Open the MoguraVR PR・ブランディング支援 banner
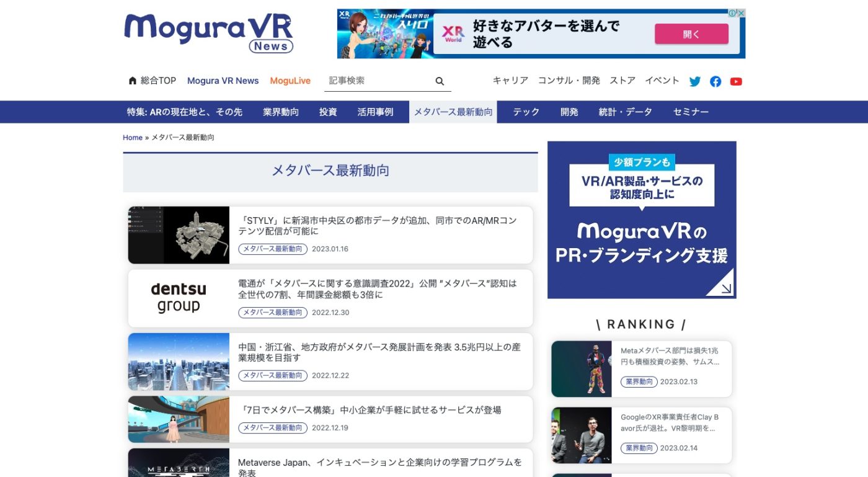Viewport: 868px width, 477px height. pos(642,220)
